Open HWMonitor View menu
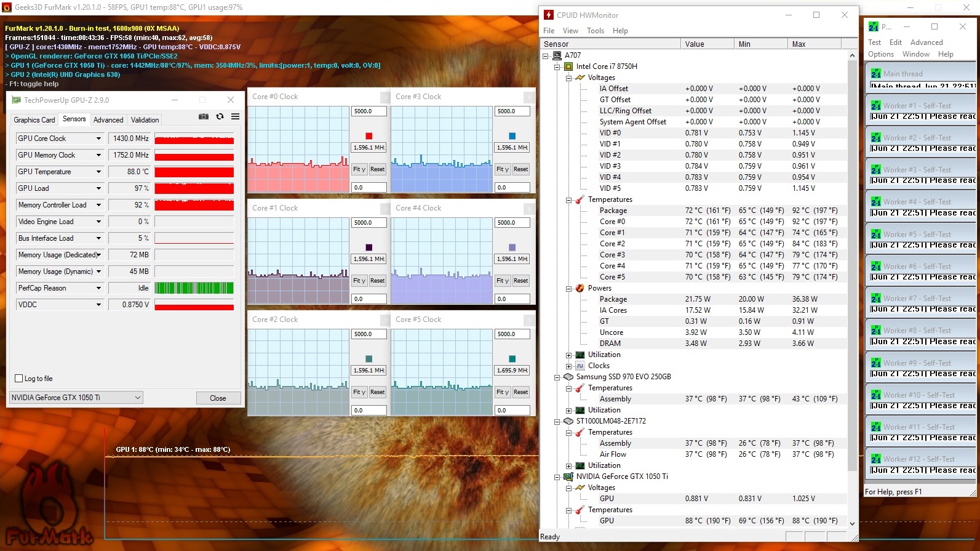Viewport: 980px width, 551px height. tap(570, 31)
